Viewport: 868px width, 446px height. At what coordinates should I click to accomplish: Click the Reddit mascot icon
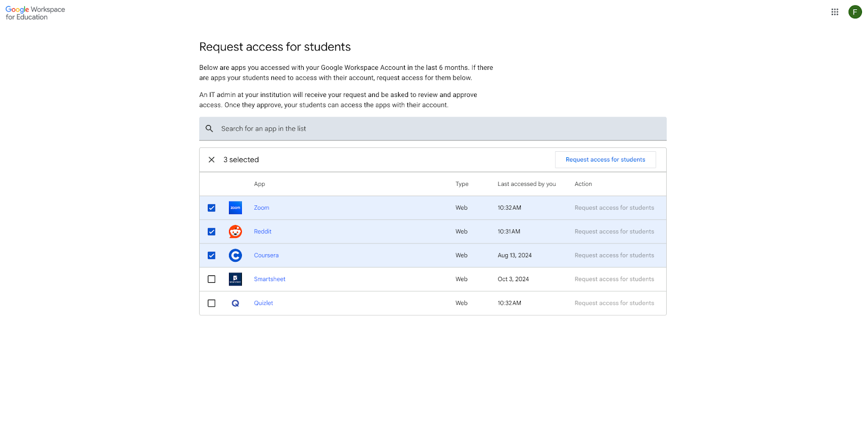[235, 231]
